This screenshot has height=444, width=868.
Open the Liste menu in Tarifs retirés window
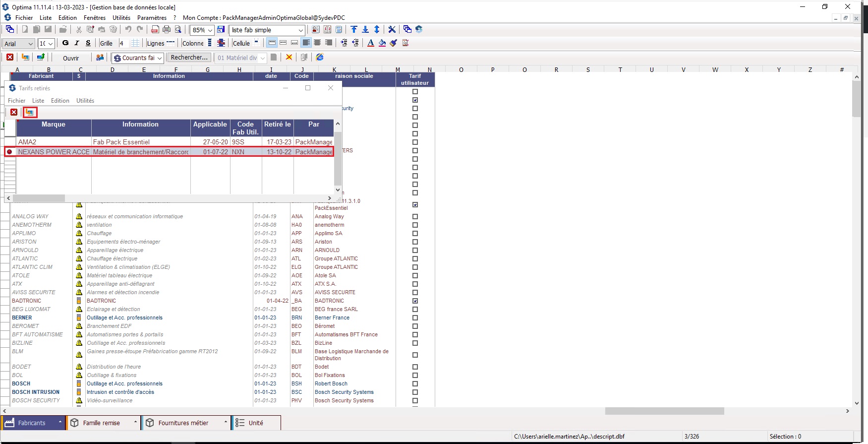click(38, 101)
